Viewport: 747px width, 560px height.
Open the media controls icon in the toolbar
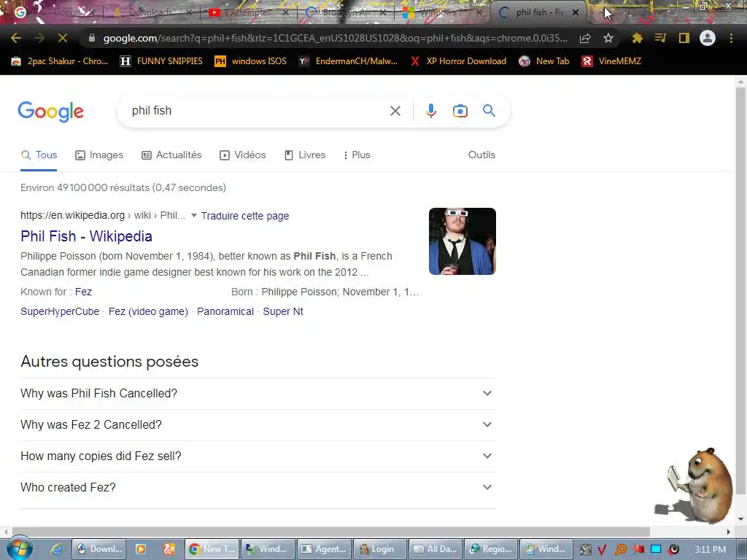(x=660, y=38)
